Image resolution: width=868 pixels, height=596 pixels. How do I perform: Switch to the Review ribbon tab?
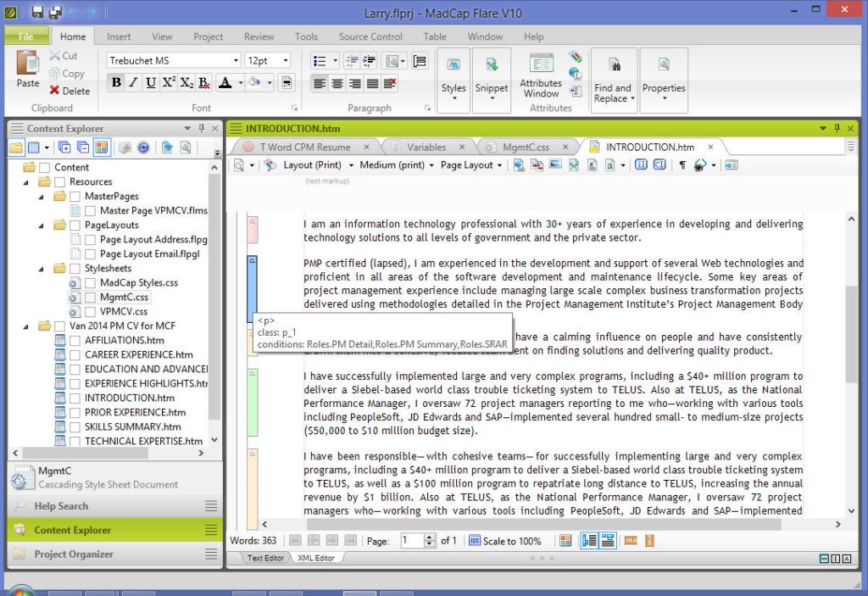259,36
